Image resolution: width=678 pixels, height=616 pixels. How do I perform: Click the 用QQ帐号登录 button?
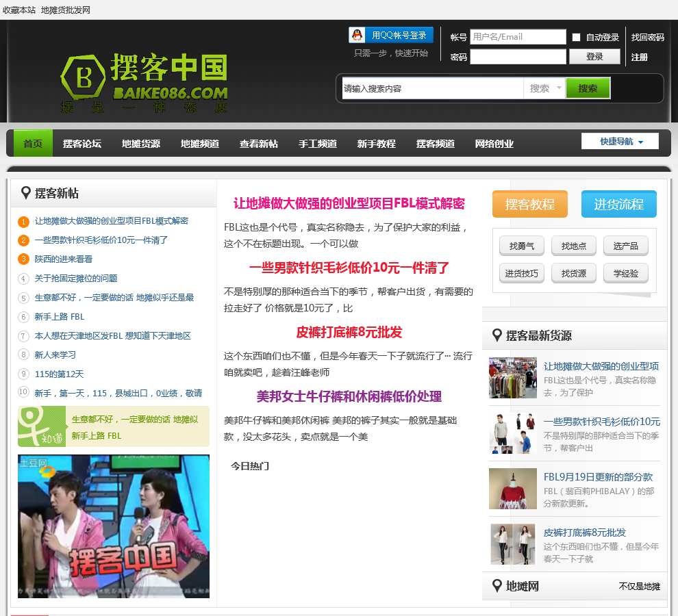391,35
